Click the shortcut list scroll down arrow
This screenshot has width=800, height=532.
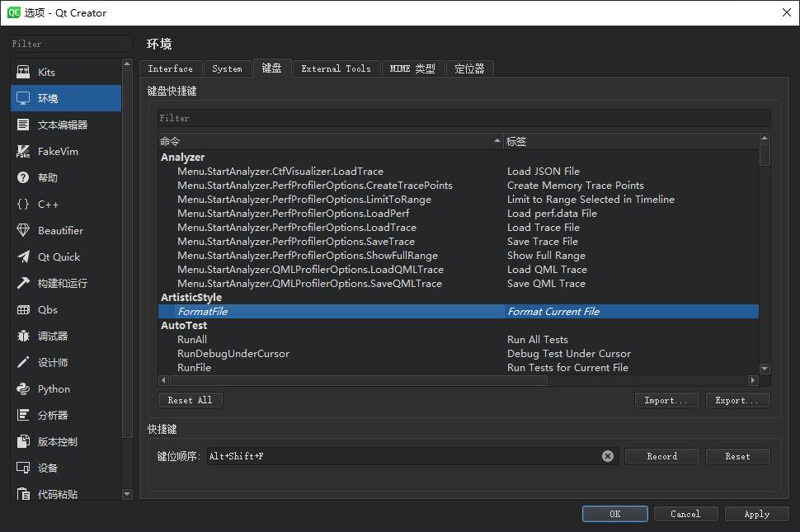[765, 368]
